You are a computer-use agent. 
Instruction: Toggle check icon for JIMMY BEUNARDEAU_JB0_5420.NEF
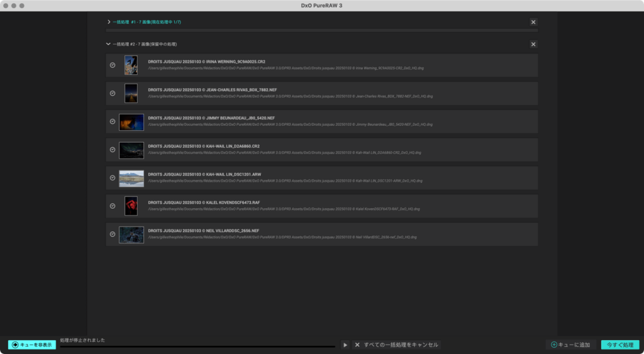[113, 121]
